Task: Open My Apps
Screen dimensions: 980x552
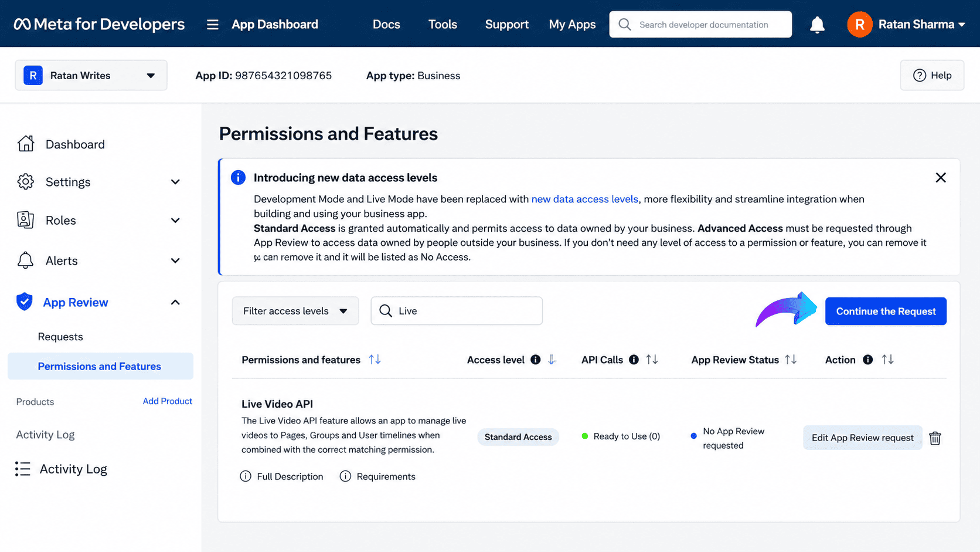Action: (572, 24)
